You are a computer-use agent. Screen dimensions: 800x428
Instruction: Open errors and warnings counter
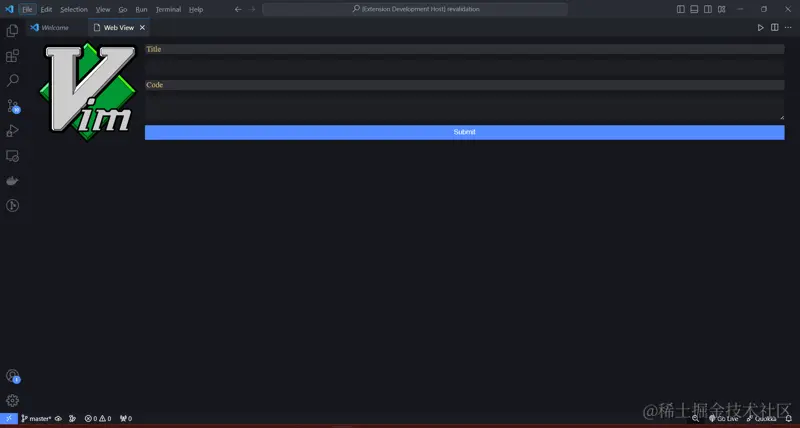[98, 418]
